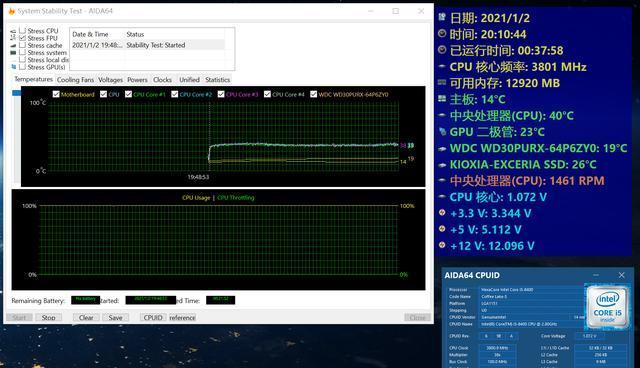Open the CPUID button
This screenshot has width=640, height=368.
point(153,317)
